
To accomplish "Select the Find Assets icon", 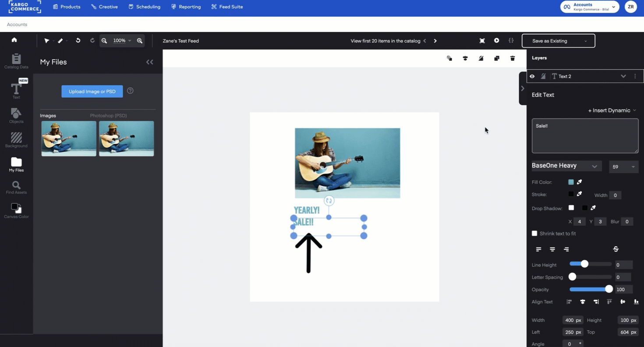I will click(x=16, y=187).
